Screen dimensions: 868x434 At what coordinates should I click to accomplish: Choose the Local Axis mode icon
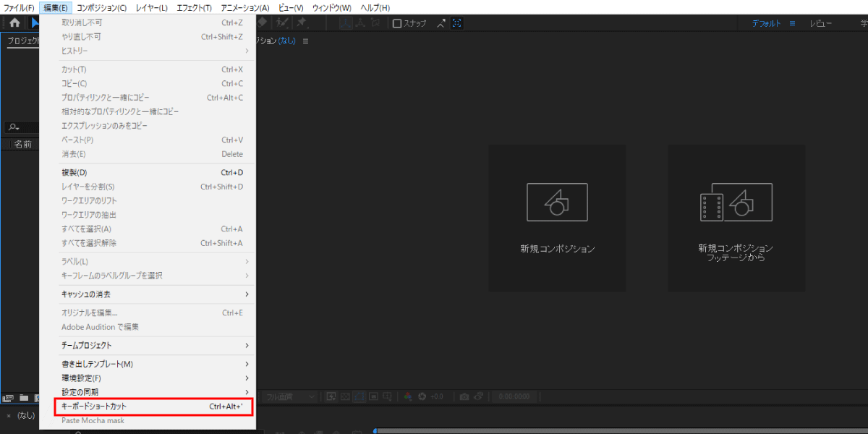(346, 23)
